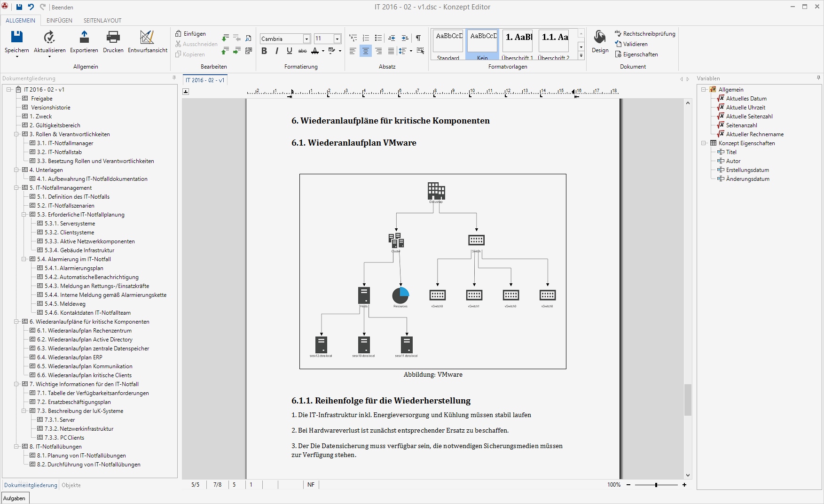The image size is (824, 504).
Task: Click the Validieren icon
Action: coord(633,44)
